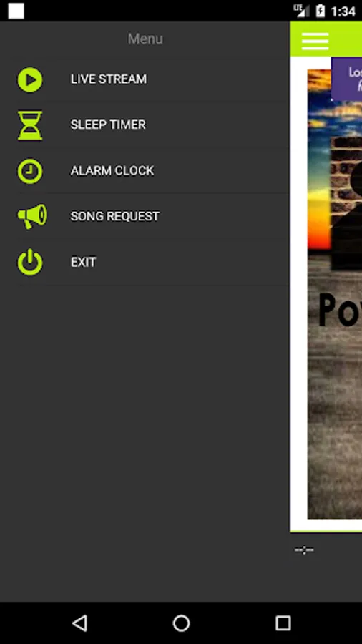362x644 pixels.
Task: Select the ALARM CLOCK menu entry
Action: 145,171
